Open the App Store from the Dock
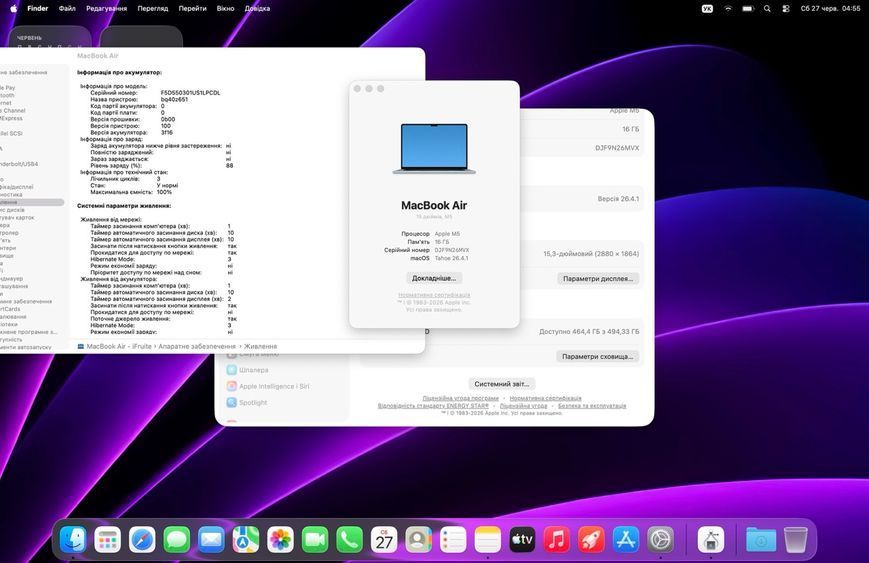Screen dimensions: 869x563 [626, 539]
